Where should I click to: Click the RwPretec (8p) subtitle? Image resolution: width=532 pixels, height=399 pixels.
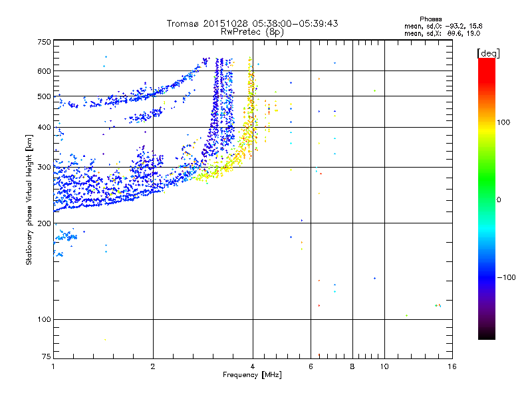point(252,31)
